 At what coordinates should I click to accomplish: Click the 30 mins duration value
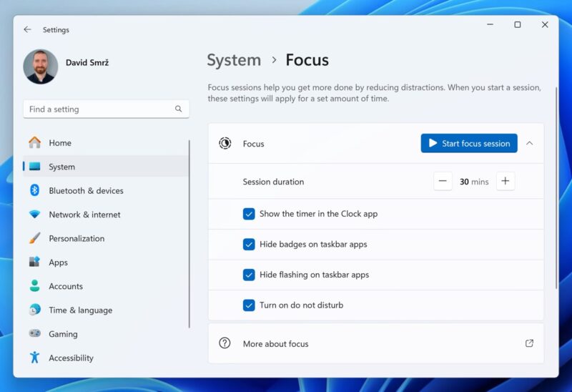tap(474, 182)
